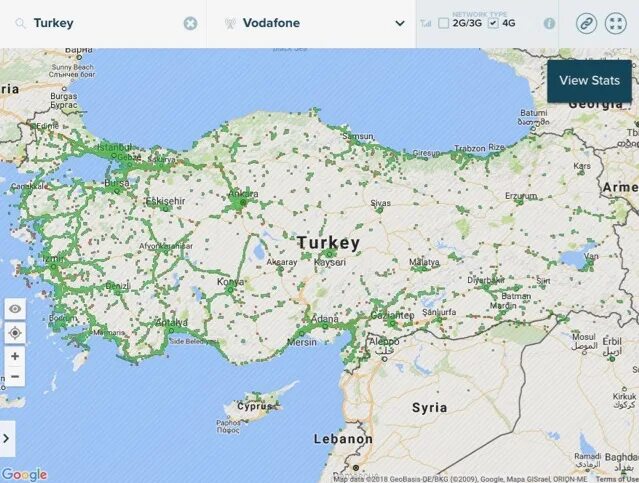Toggle coverage visibility eye icon
The image size is (639, 483).
[x=15, y=309]
